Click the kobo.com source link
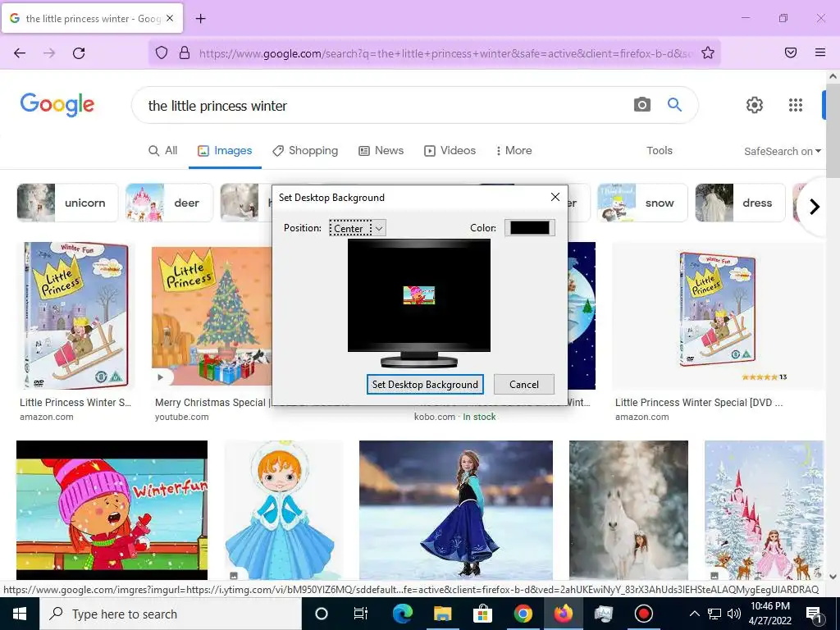 pyautogui.click(x=435, y=417)
